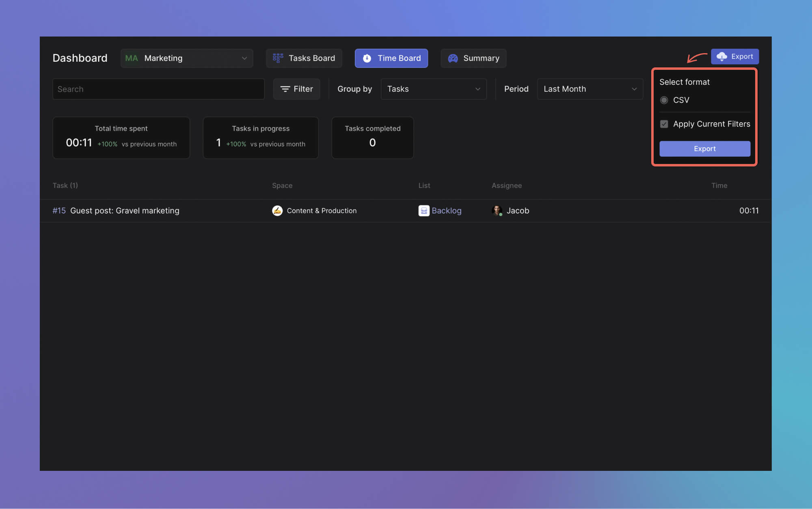
Task: Click the Backlog list icon
Action: click(423, 210)
